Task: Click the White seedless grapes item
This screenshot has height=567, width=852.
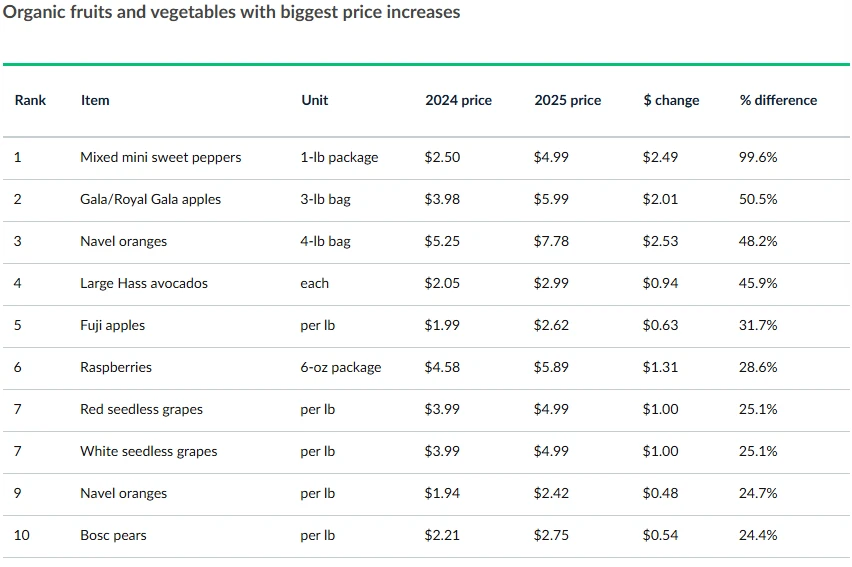Action: 148,451
